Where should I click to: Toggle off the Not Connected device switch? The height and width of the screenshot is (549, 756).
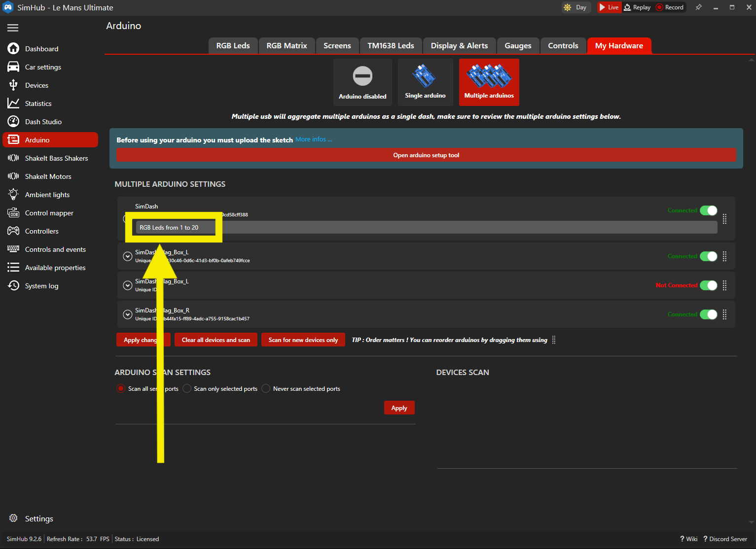pos(709,285)
